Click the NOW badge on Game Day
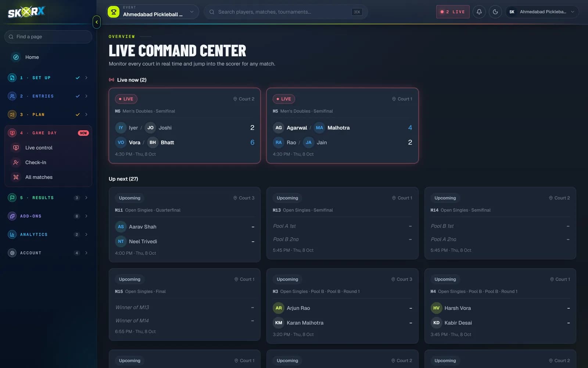This screenshot has height=368, width=588. tap(83, 133)
